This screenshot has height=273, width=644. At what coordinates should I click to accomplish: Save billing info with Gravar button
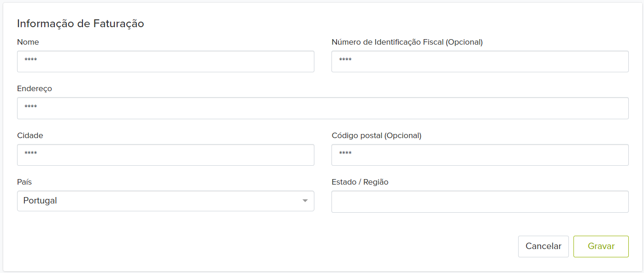point(601,246)
